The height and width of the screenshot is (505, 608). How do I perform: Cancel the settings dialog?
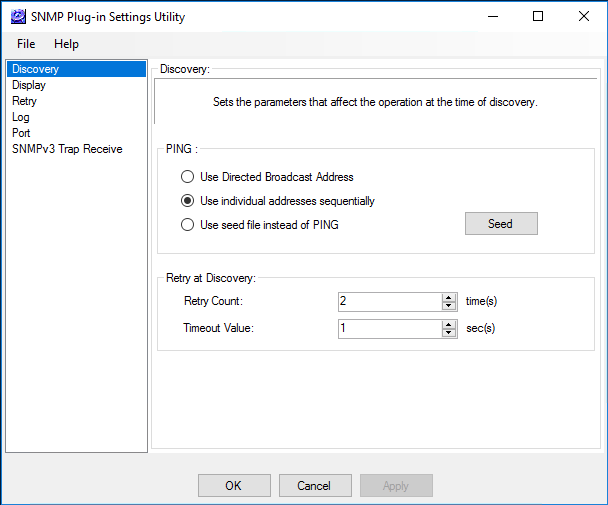tap(314, 486)
